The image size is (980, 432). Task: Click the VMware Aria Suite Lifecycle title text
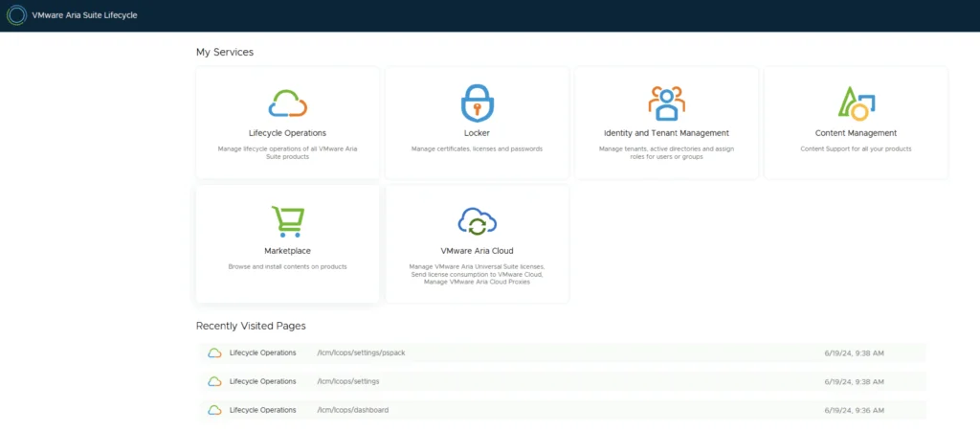tap(84, 15)
